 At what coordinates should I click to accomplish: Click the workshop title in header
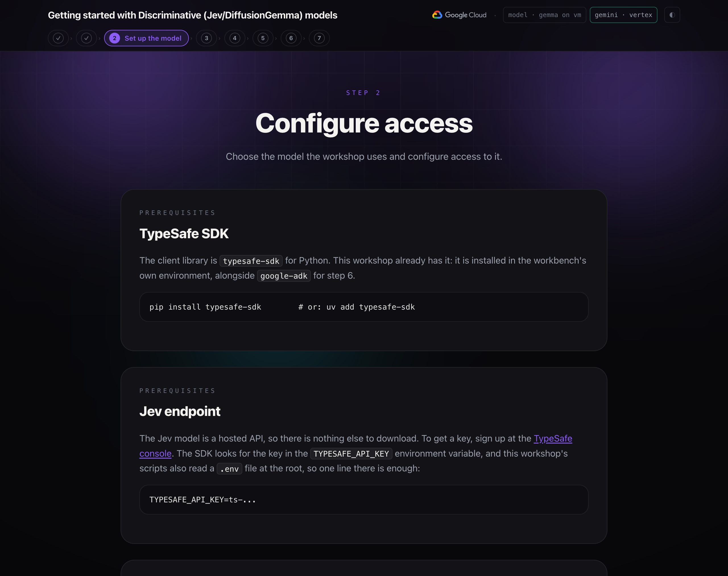(x=193, y=15)
